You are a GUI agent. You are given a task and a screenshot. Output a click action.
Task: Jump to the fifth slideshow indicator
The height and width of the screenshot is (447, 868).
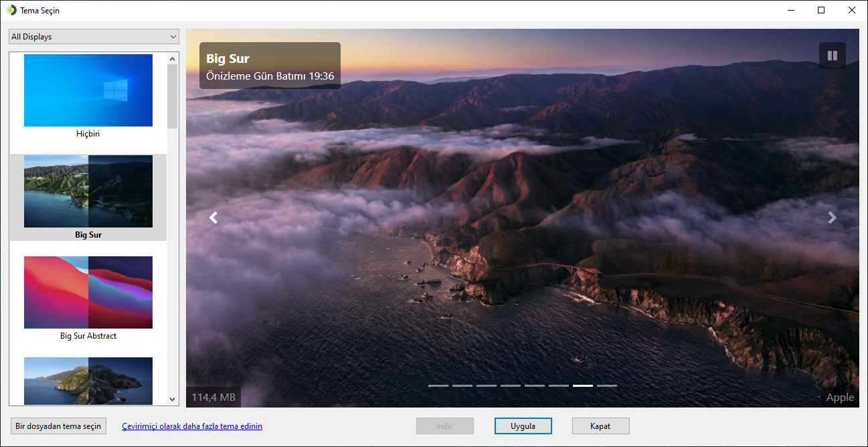[x=535, y=385]
